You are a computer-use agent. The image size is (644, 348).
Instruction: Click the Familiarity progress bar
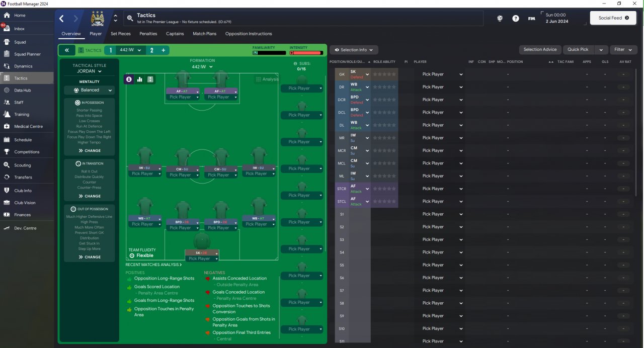[268, 52]
